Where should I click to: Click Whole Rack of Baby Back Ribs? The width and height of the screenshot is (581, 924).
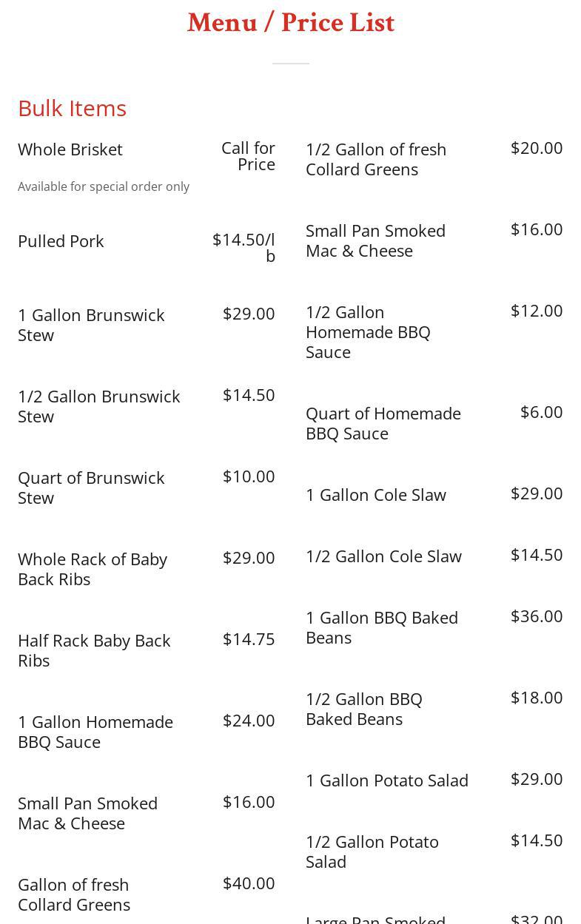point(93,569)
